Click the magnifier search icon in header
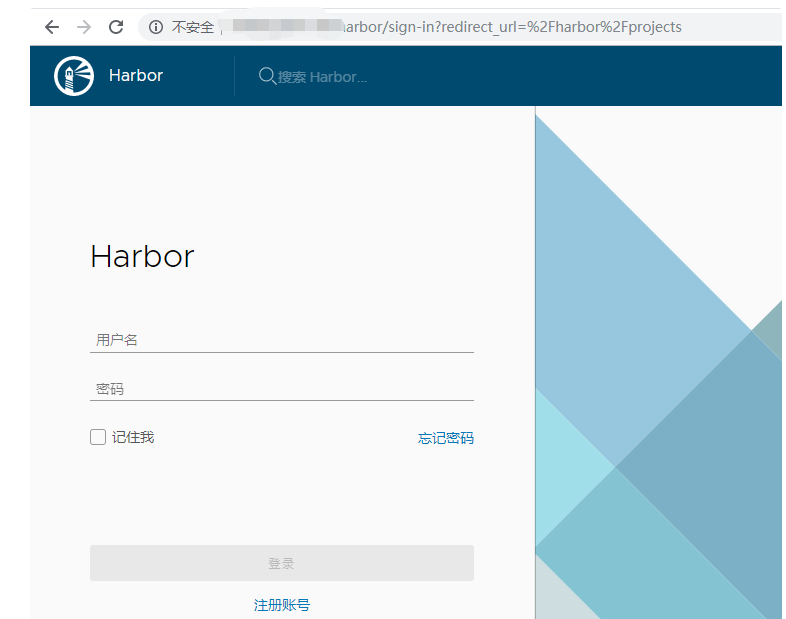 coord(267,76)
